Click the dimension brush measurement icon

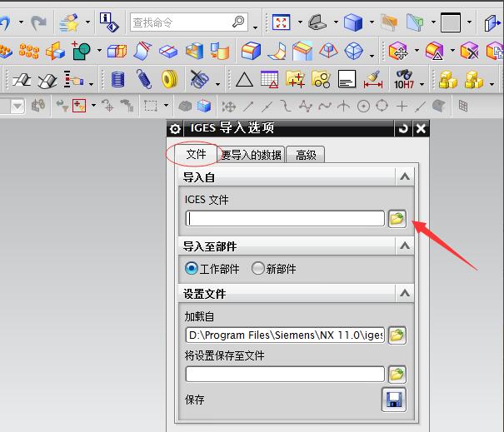point(373,79)
